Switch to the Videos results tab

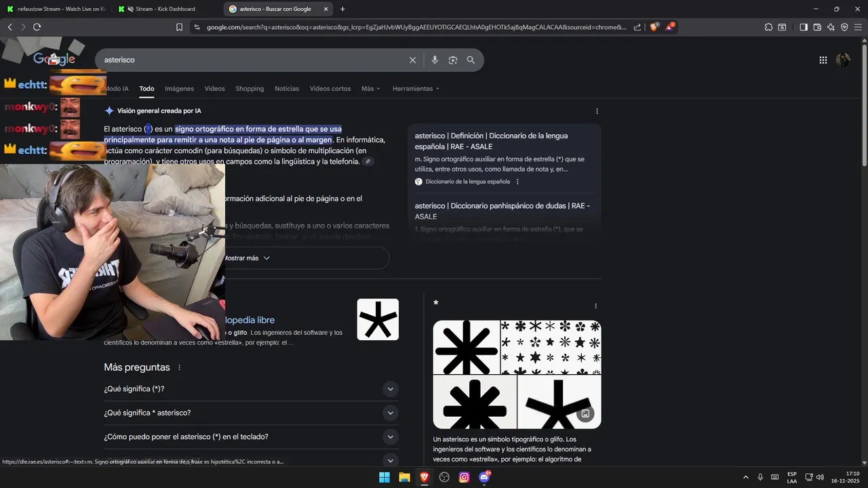(x=214, y=89)
